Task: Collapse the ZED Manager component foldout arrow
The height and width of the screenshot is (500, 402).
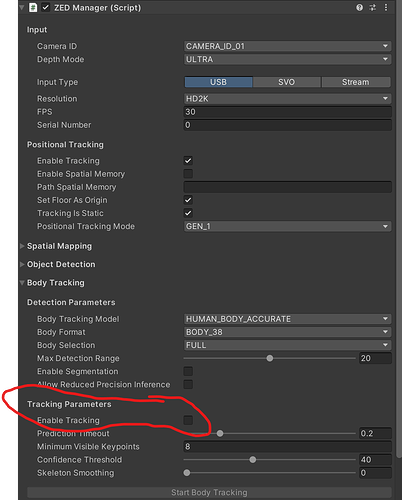Action: point(22,7)
